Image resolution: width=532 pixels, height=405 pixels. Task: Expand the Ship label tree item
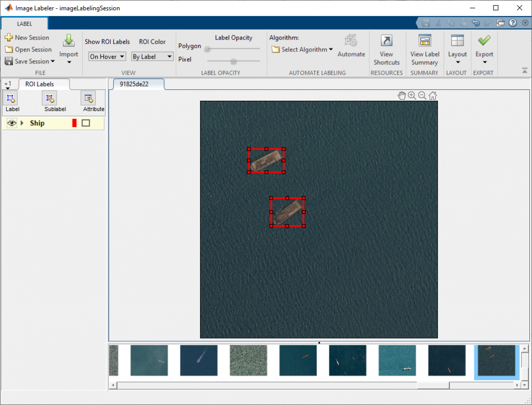(x=22, y=123)
